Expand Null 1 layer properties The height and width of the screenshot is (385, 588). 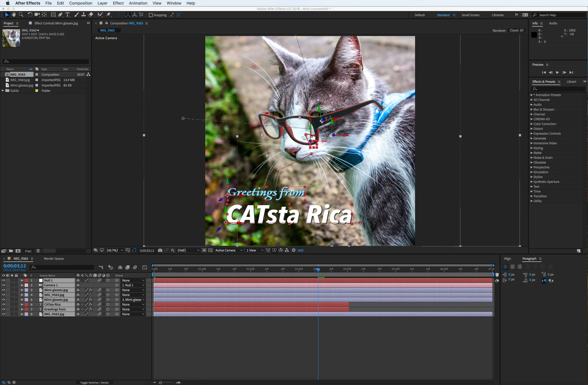click(22, 281)
